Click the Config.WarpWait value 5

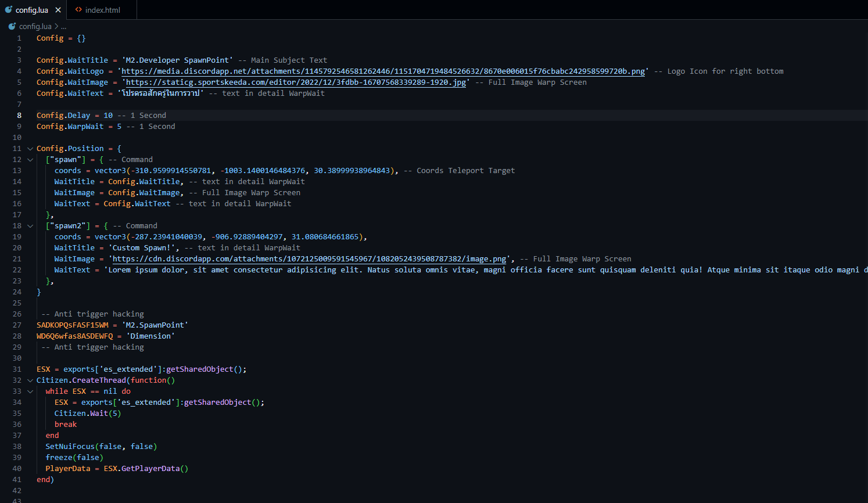click(119, 127)
